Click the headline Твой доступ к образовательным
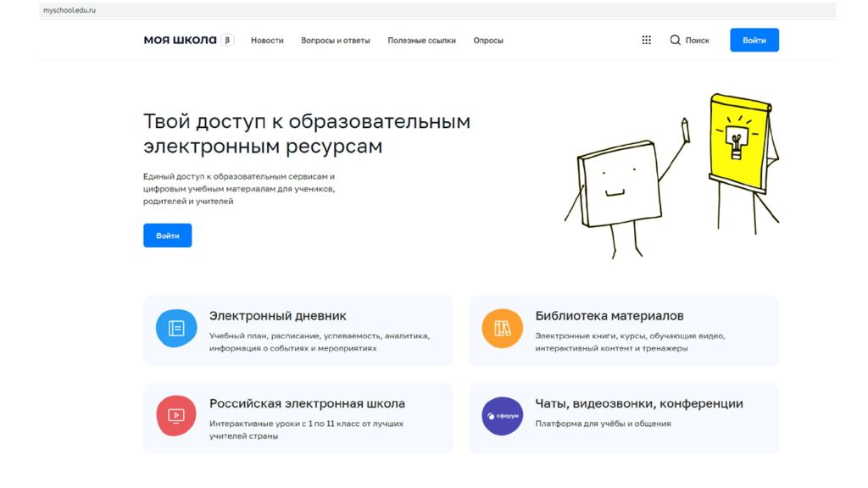The width and height of the screenshot is (868, 488). (307, 121)
